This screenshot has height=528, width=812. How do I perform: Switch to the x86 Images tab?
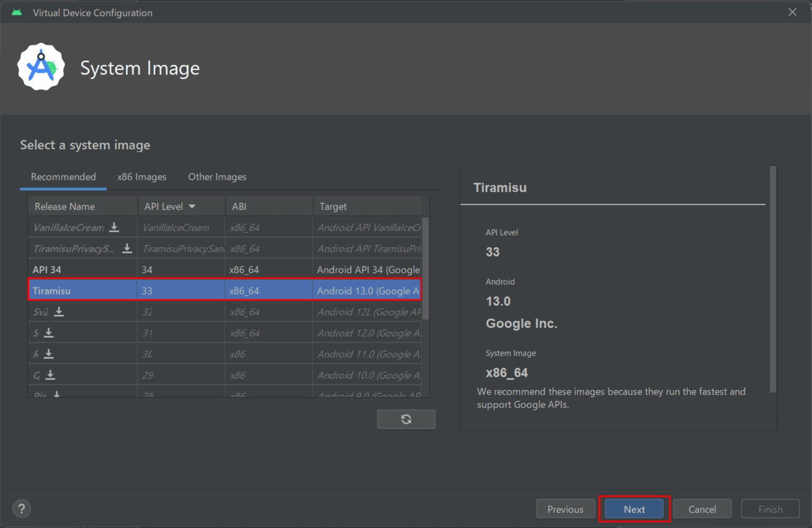pos(142,177)
